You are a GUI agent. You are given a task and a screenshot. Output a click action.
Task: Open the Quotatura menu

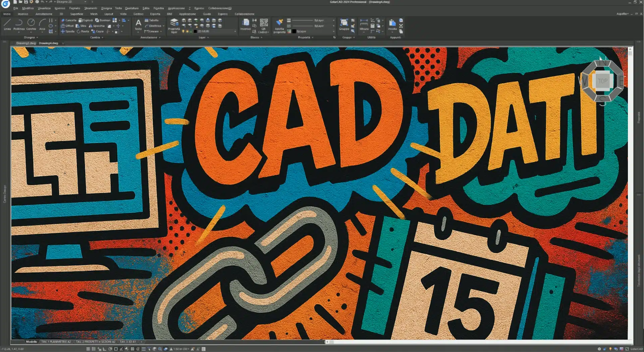[131, 8]
